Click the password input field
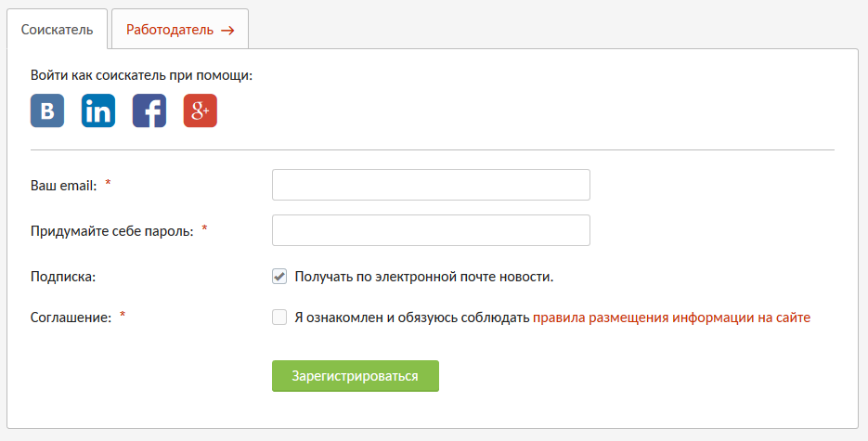 pyautogui.click(x=431, y=230)
